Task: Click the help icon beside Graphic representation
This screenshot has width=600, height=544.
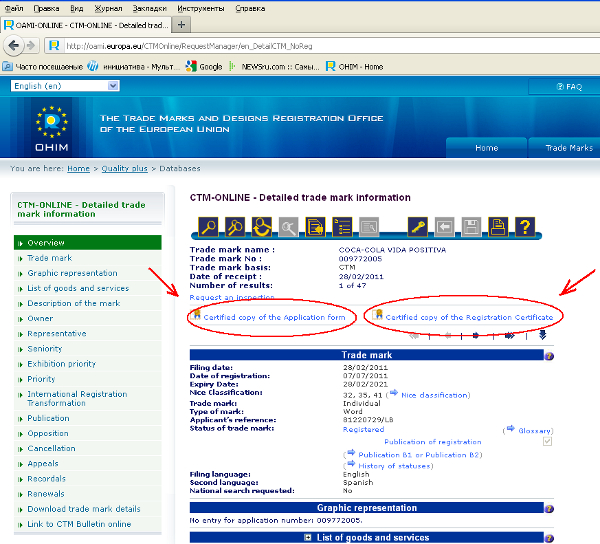Action: (549, 508)
